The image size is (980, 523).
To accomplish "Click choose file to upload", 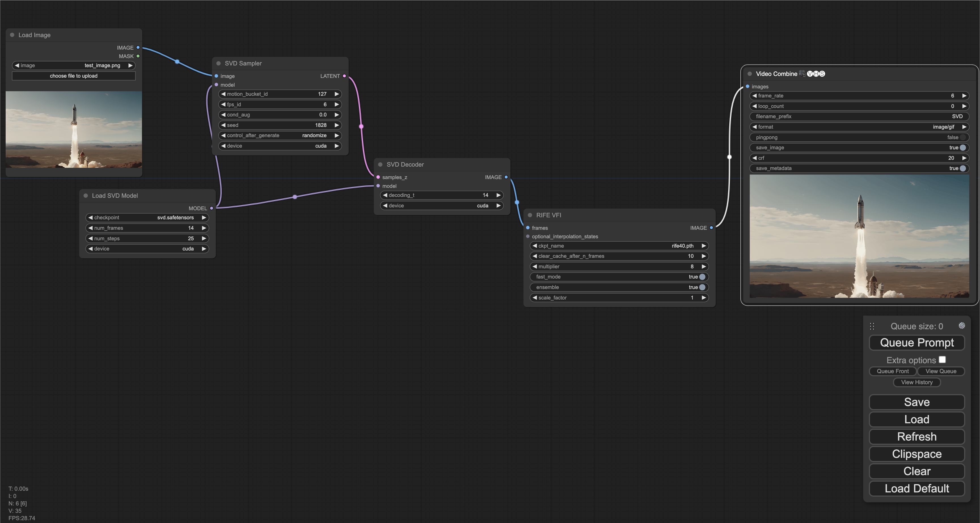I will point(73,76).
